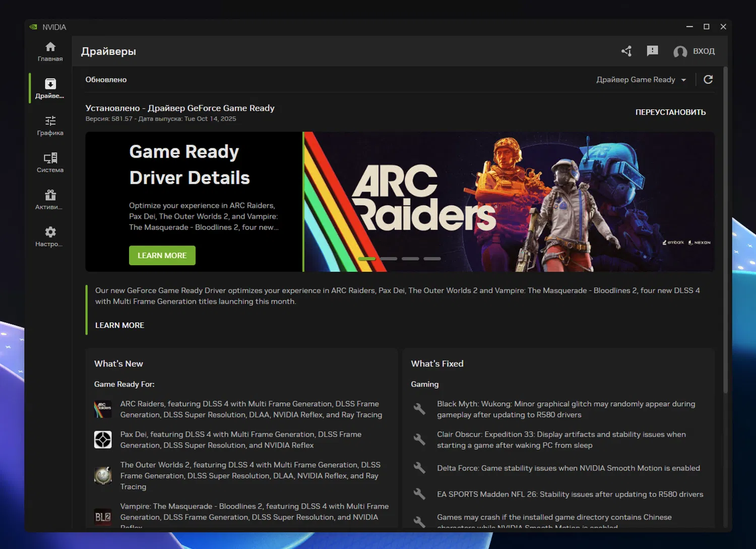
Task: Open the Графика settings section
Action: pyautogui.click(x=50, y=126)
